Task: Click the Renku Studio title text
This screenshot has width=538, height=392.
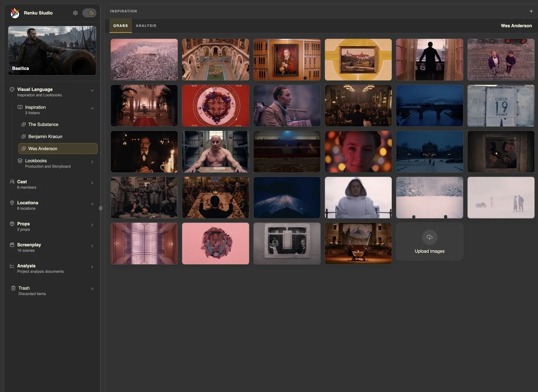Action: click(x=38, y=13)
